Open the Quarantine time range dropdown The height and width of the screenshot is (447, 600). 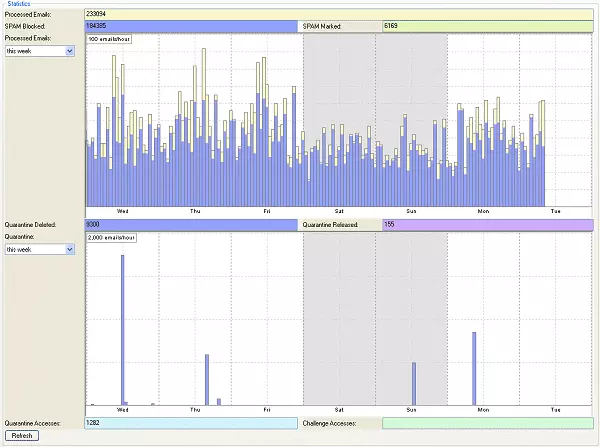click(41, 249)
